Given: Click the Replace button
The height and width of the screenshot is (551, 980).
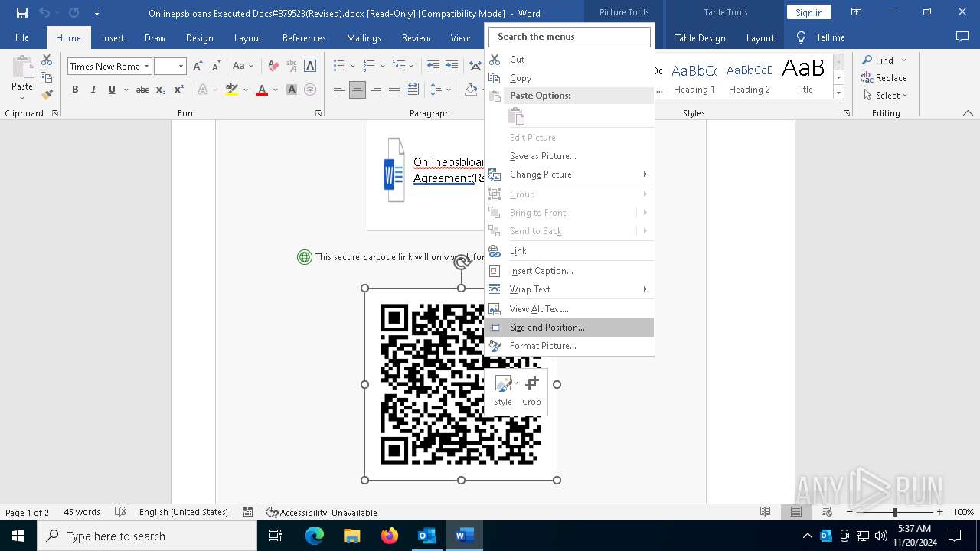Looking at the screenshot, I should pyautogui.click(x=884, y=78).
